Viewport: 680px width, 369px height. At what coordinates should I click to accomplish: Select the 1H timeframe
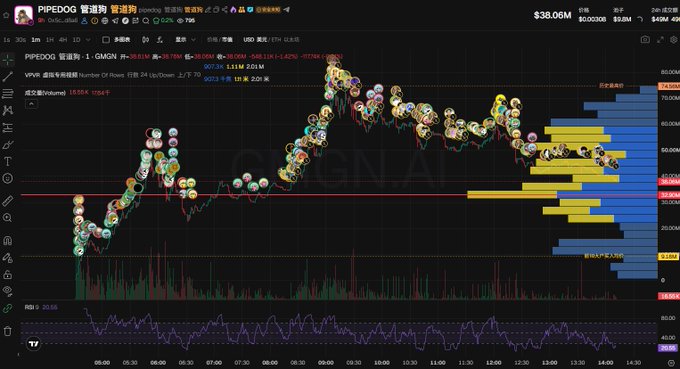tap(50, 39)
